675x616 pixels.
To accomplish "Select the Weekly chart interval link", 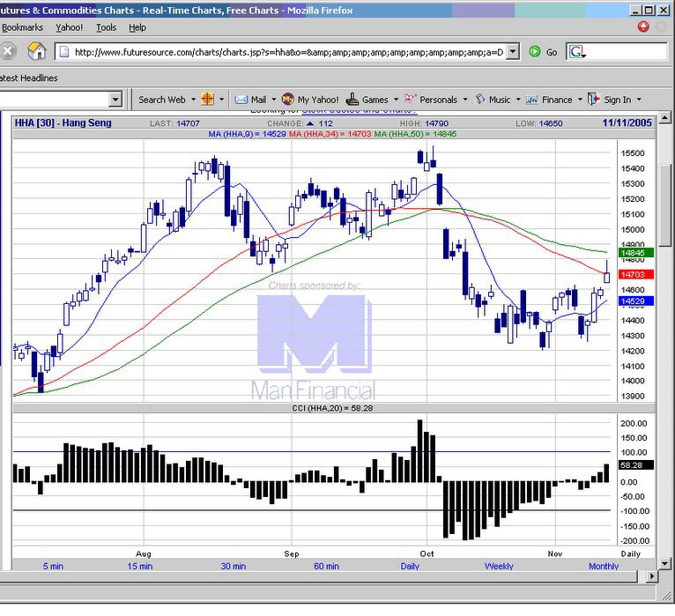I will coord(499,566).
